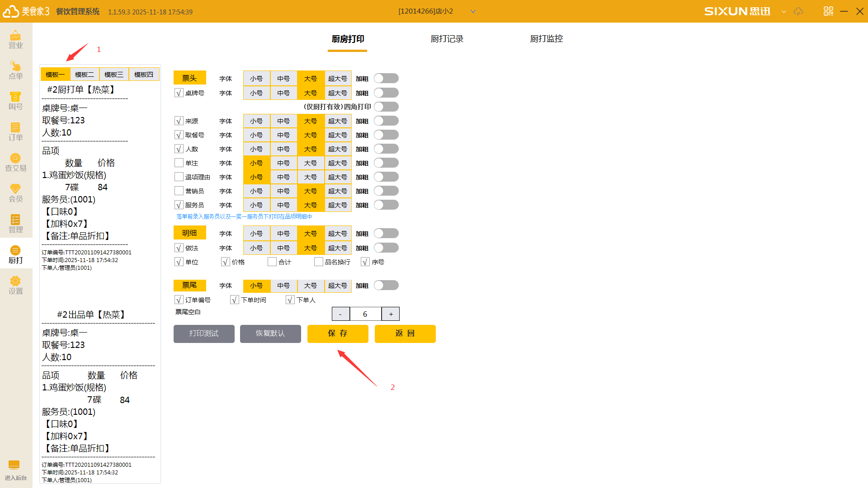Enable the 单注 checkbox
Screen dimensions: 868x488
pos(179,163)
